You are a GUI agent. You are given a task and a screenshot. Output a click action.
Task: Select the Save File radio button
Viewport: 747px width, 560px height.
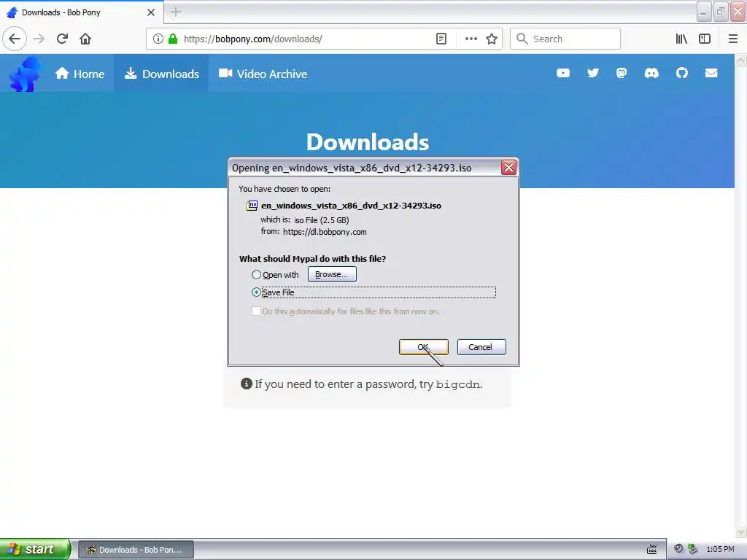coord(256,292)
